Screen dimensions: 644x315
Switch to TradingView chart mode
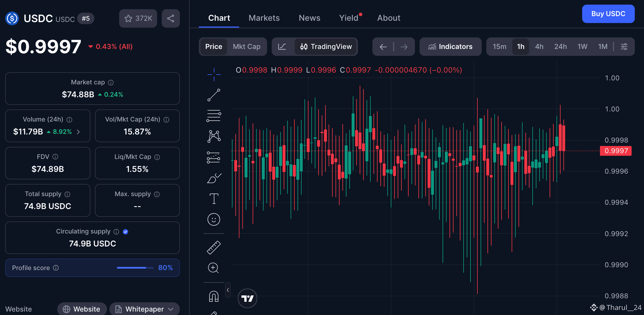325,47
